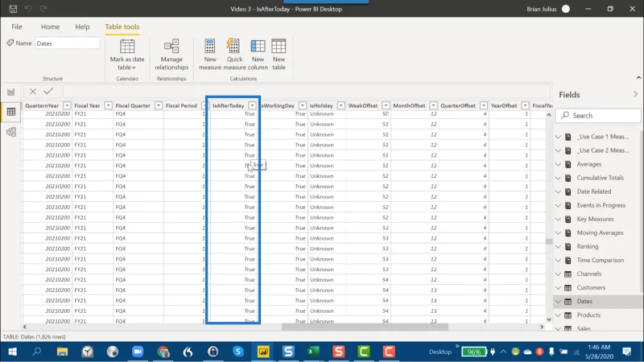
Task: Open Fiscal Quarter column filter dropdown
Action: coord(158,105)
